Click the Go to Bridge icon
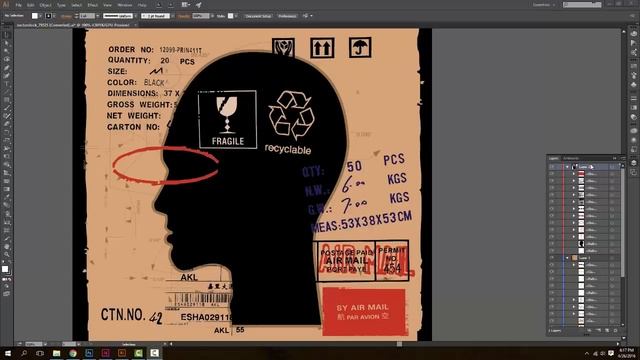 pyautogui.click(x=159, y=5)
